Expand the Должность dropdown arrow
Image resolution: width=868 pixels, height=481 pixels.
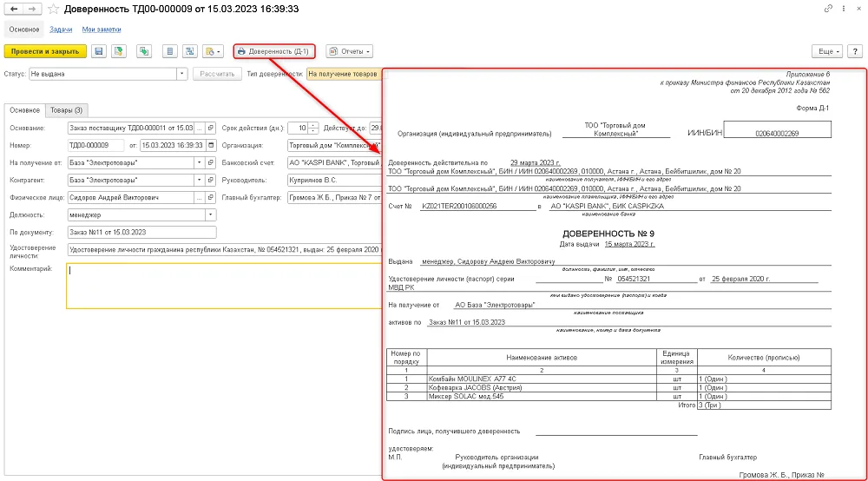210,214
